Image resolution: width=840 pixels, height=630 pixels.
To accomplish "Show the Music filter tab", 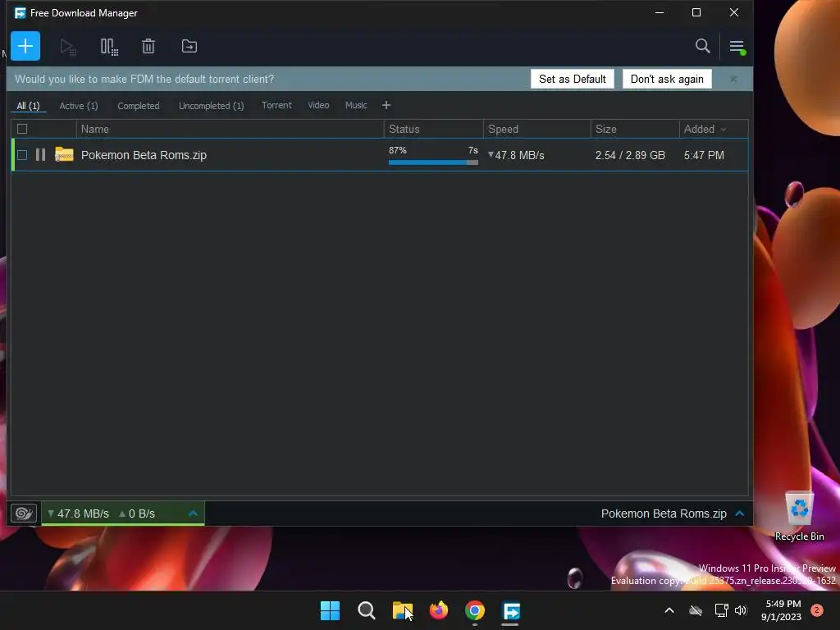I will [x=356, y=105].
